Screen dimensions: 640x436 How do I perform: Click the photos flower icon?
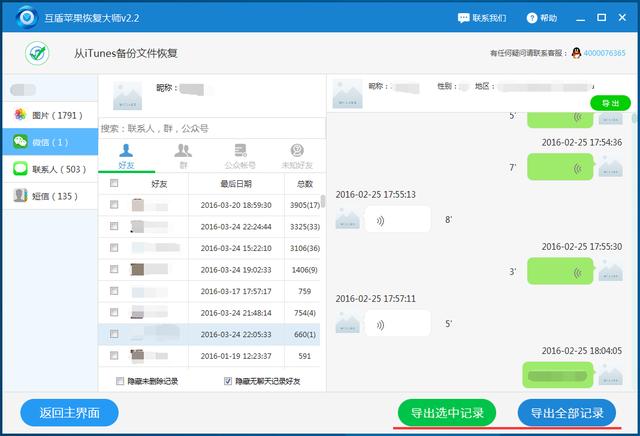click(x=20, y=115)
